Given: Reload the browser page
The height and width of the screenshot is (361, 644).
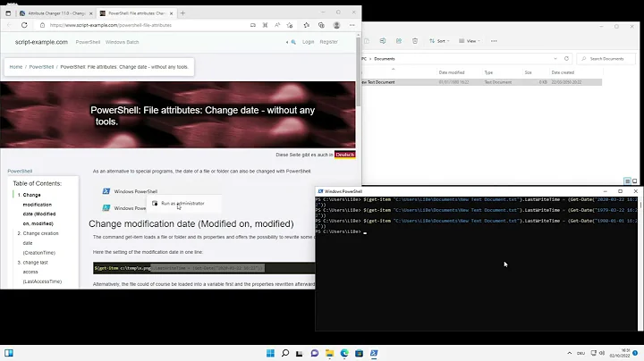Looking at the screenshot, I should click(24, 25).
